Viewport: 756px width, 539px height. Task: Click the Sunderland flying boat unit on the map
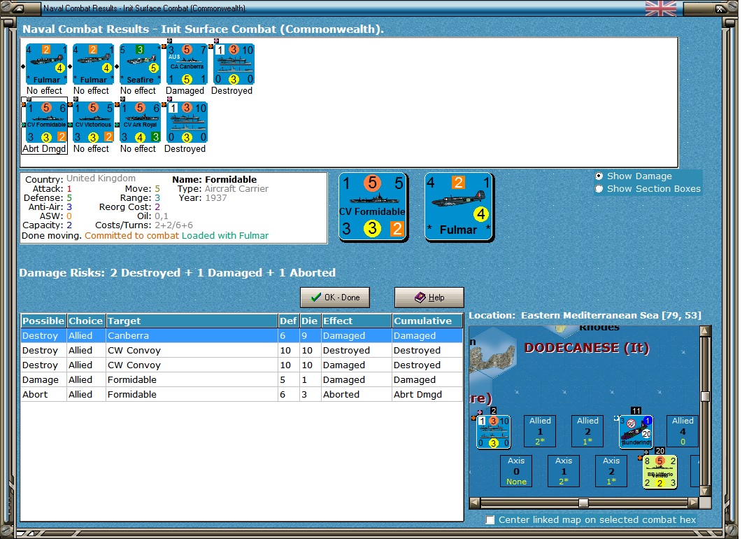coord(636,432)
